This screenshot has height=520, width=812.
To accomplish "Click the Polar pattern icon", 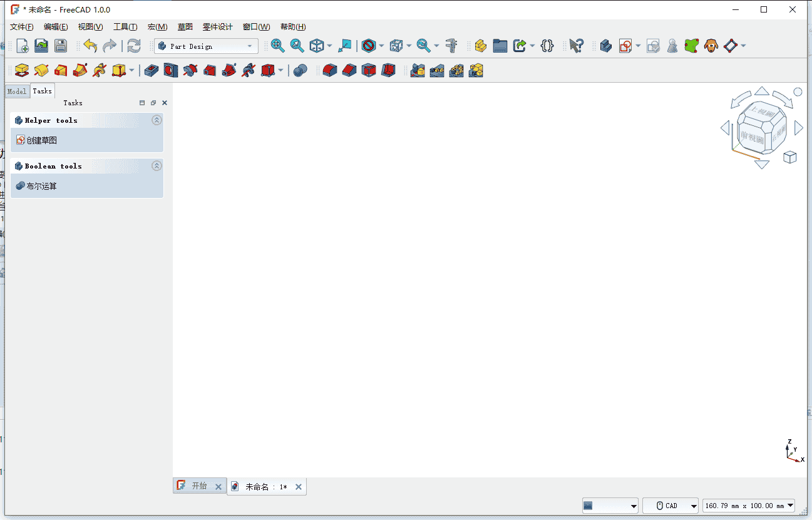I will coord(456,71).
